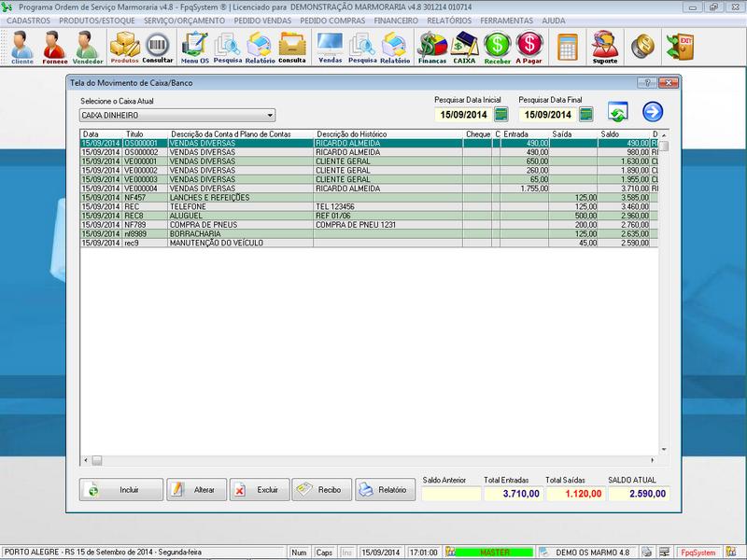The height and width of the screenshot is (560, 747).
Task: Click the blue arrow icon beside the date filters
Action: (653, 113)
